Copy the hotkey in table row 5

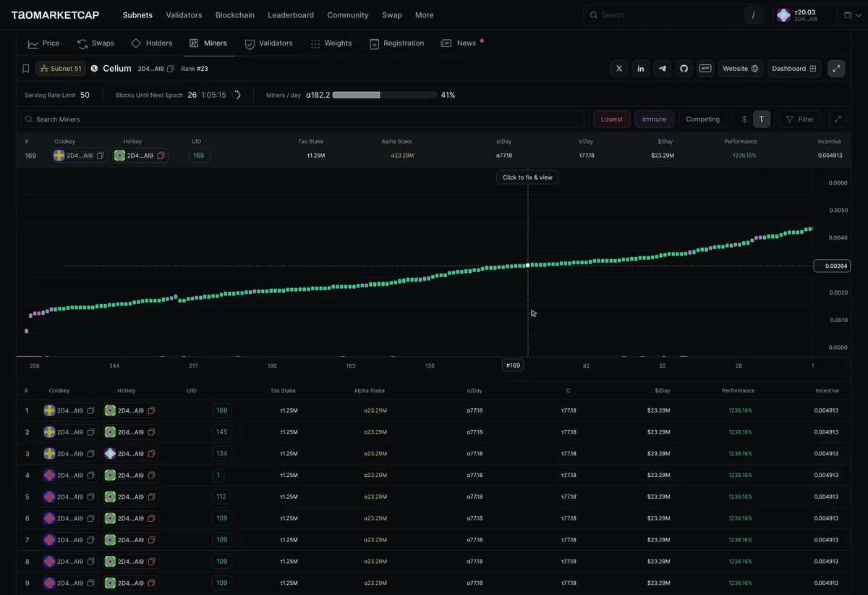pos(152,497)
